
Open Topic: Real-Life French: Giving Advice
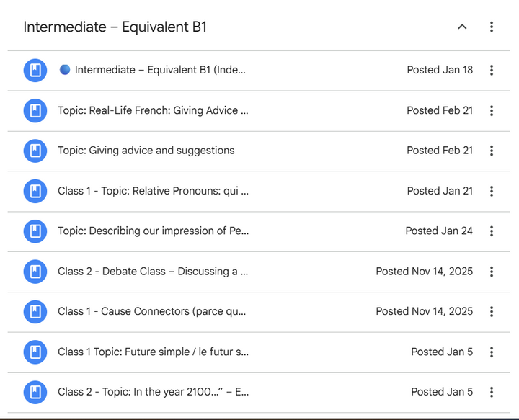coord(153,111)
